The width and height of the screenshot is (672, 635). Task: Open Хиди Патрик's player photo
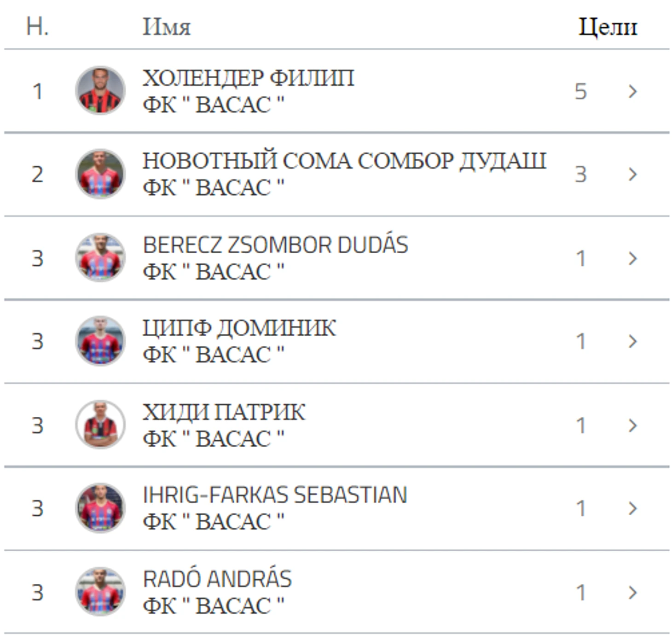point(100,425)
